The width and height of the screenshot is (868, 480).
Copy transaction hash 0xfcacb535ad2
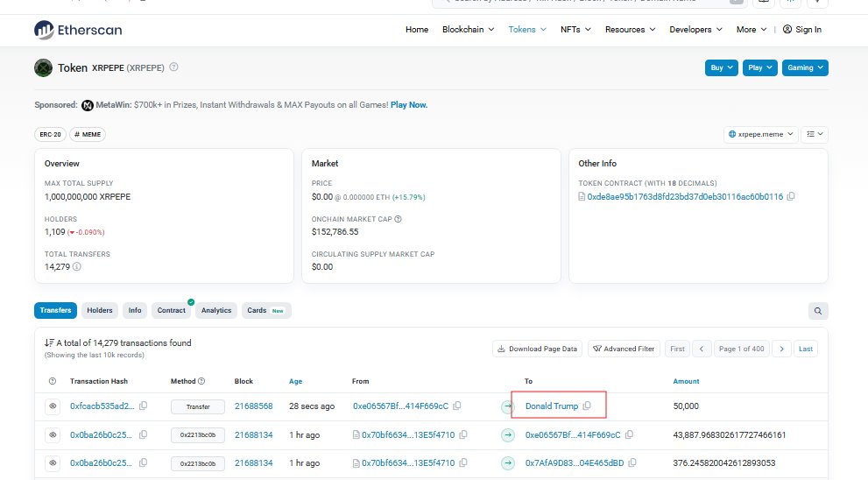pos(144,406)
